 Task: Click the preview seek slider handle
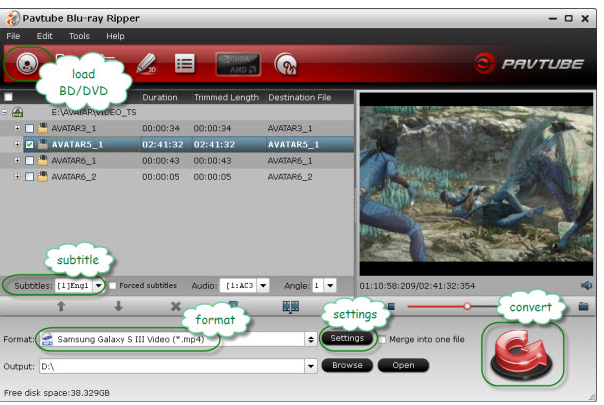pos(467,306)
